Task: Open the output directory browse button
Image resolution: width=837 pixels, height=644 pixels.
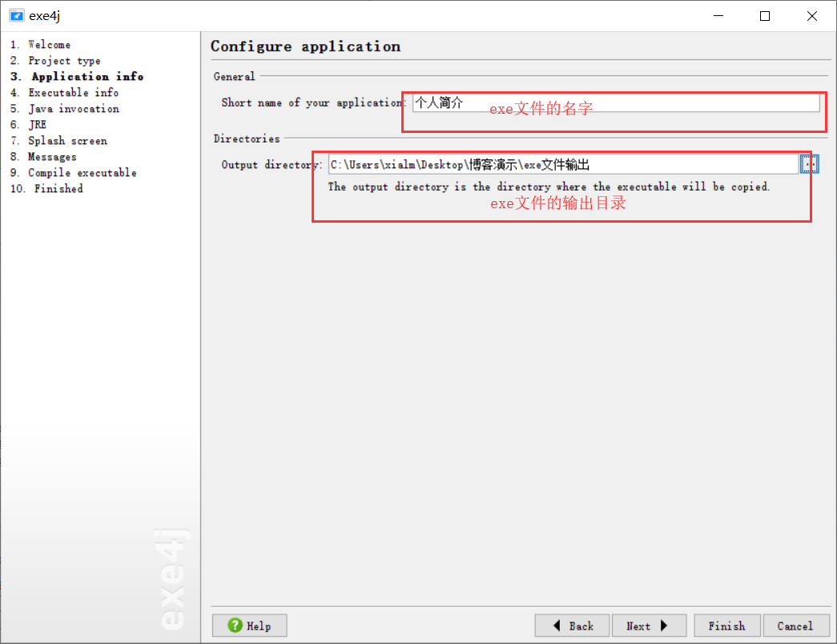Action: click(809, 164)
